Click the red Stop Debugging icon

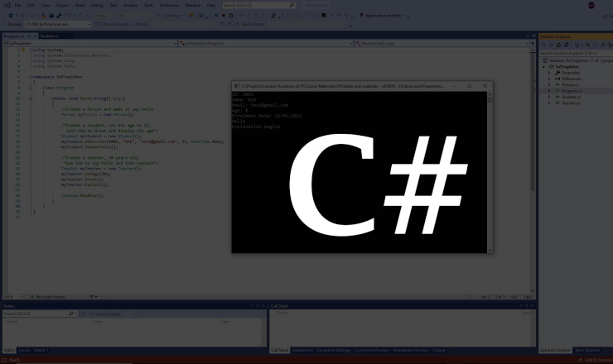224,15
